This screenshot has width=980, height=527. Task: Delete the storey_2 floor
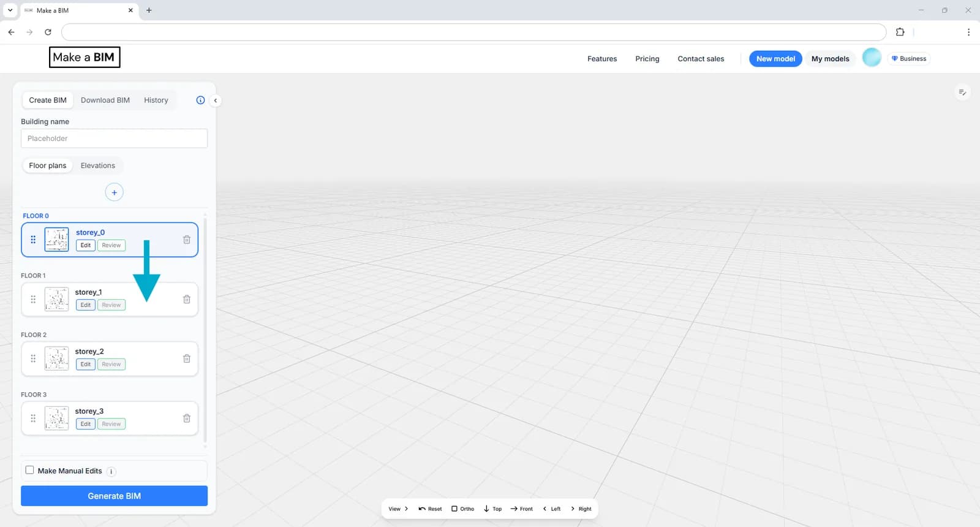coord(187,358)
